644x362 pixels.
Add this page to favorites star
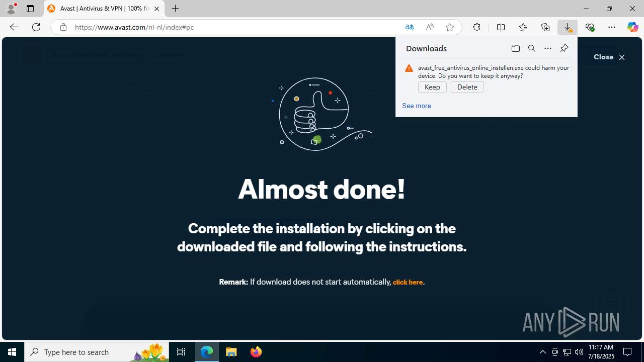[x=450, y=27]
